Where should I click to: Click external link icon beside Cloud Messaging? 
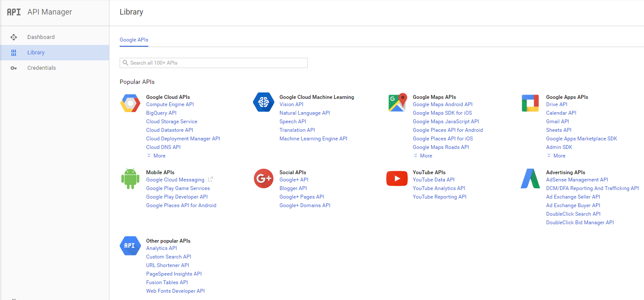click(210, 180)
